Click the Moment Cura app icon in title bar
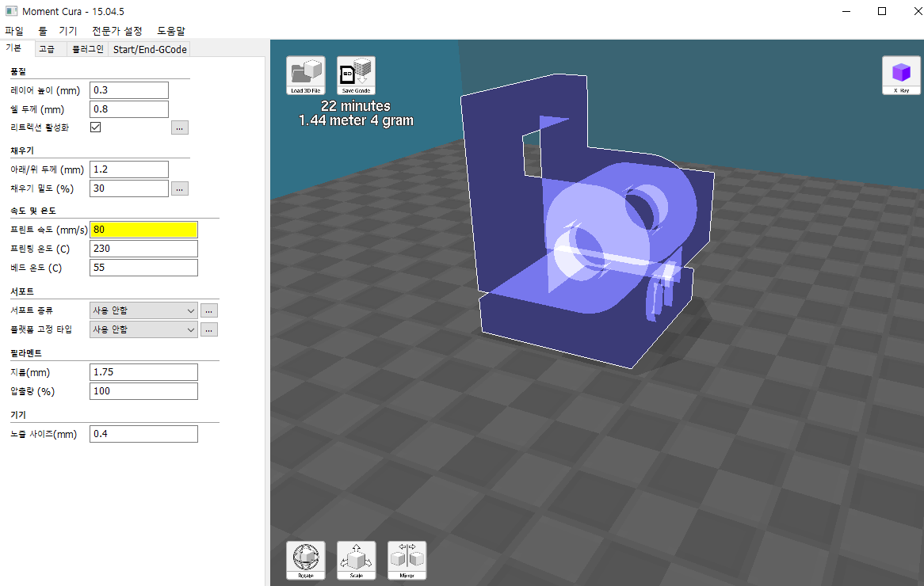This screenshot has width=924, height=586. (x=11, y=11)
